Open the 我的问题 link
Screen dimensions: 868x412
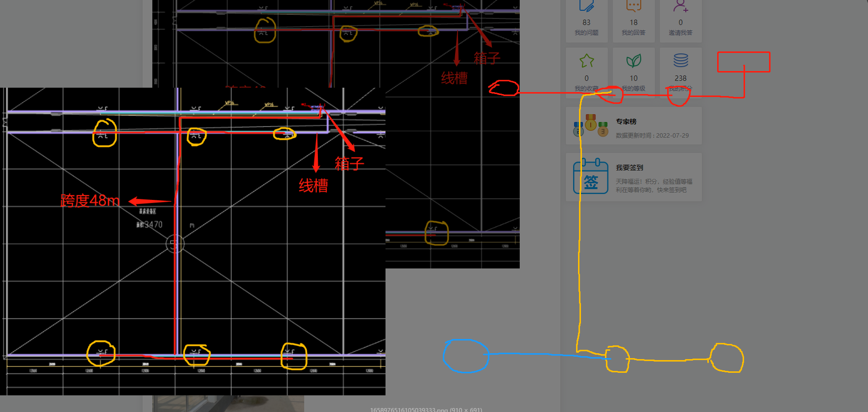click(x=587, y=33)
